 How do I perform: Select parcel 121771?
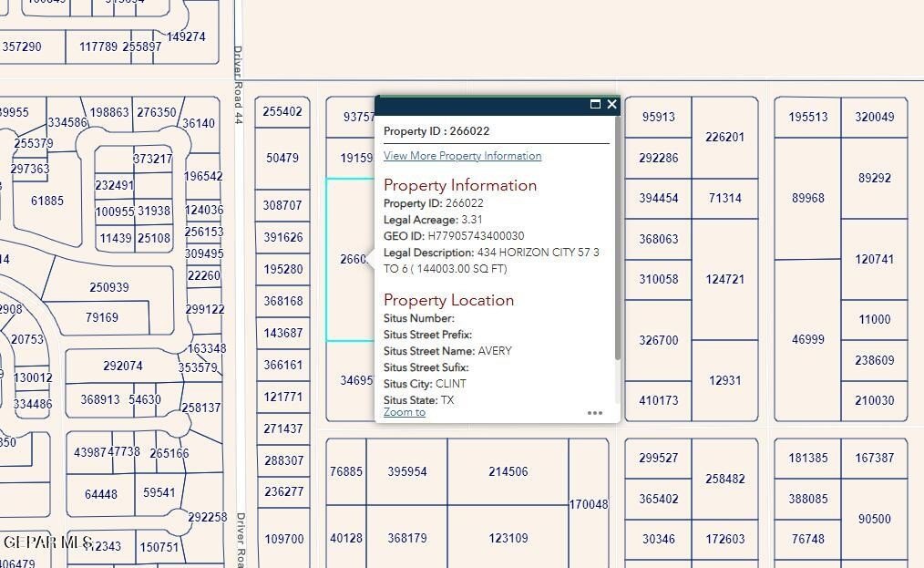[x=282, y=397]
